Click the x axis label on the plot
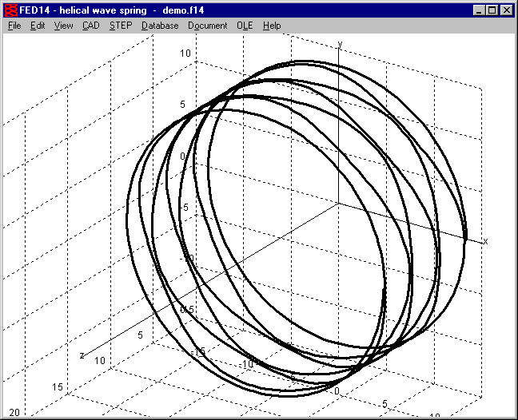Viewport: 518px width, 420px height. [485, 240]
